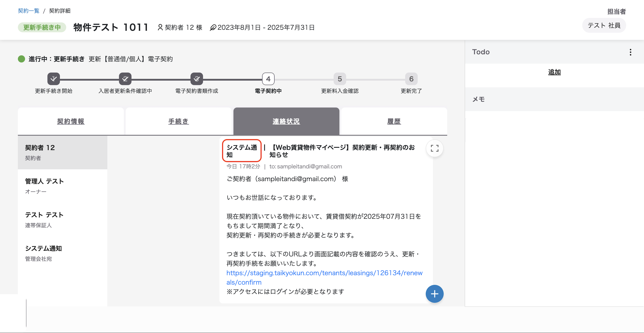Click the timestamp 今日 17時2分

point(243,166)
